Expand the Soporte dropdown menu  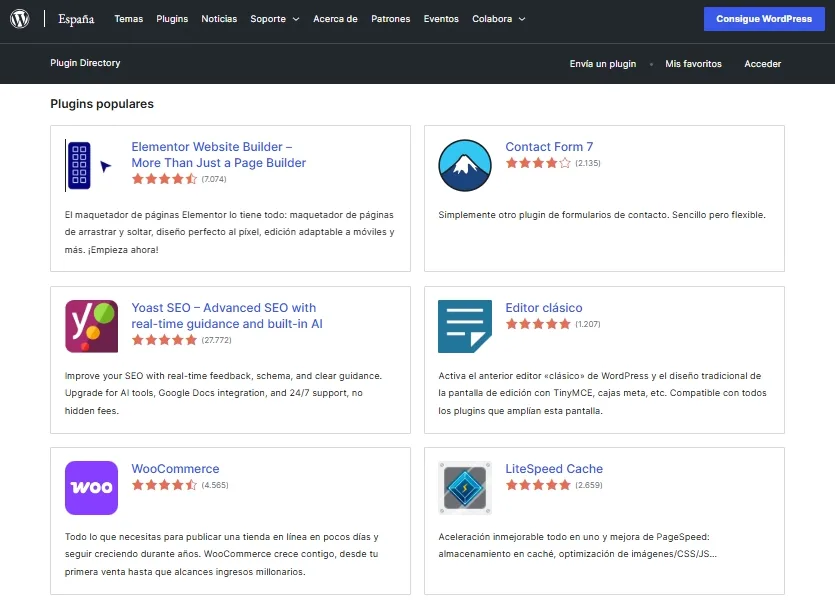coord(275,19)
